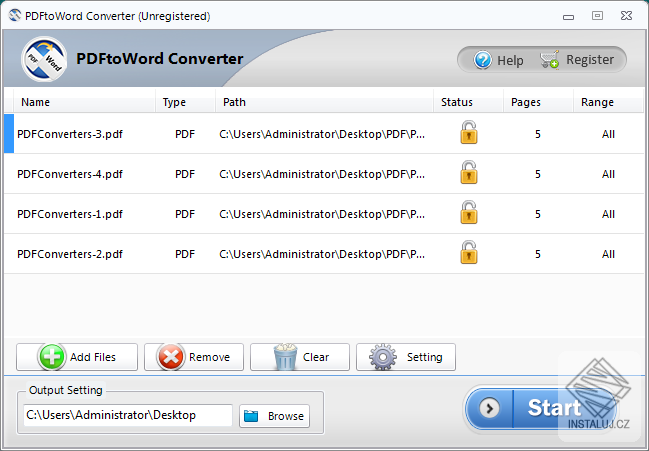Sort by the Range column header
The width and height of the screenshot is (649, 451).
[x=597, y=102]
